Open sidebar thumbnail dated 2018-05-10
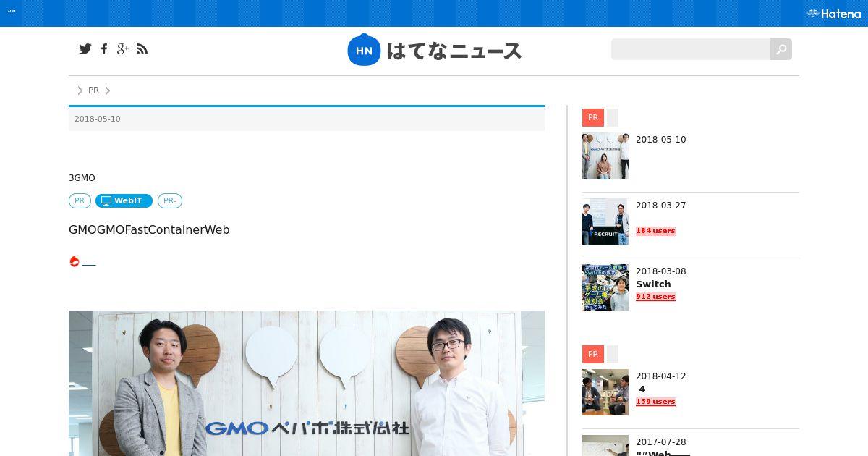The height and width of the screenshot is (456, 868). point(605,156)
